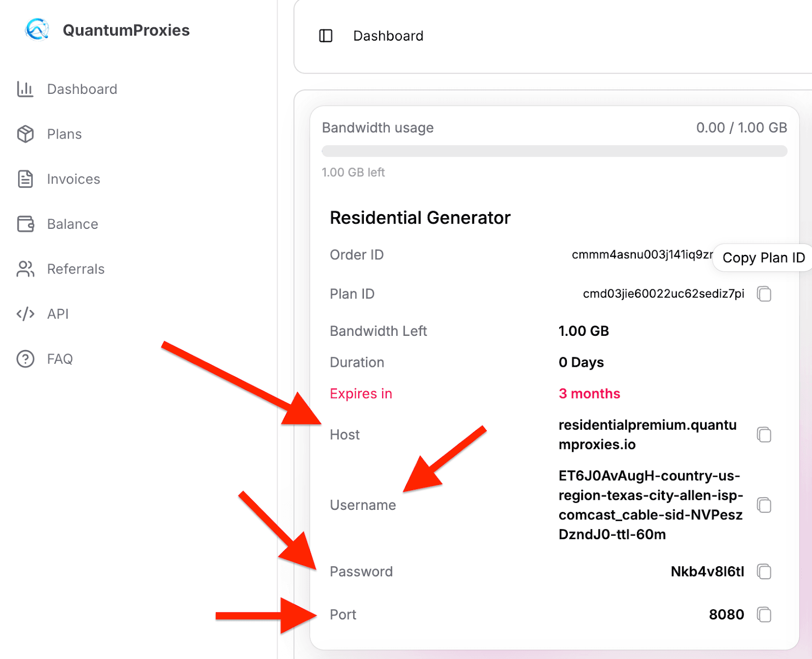This screenshot has height=659, width=812.
Task: Copy the Plan ID value
Action: (x=764, y=294)
